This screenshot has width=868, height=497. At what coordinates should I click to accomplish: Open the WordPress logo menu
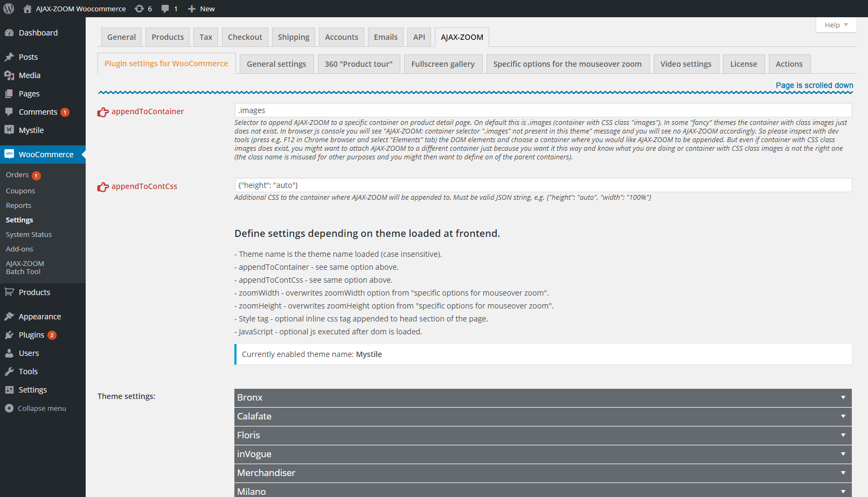(9, 9)
